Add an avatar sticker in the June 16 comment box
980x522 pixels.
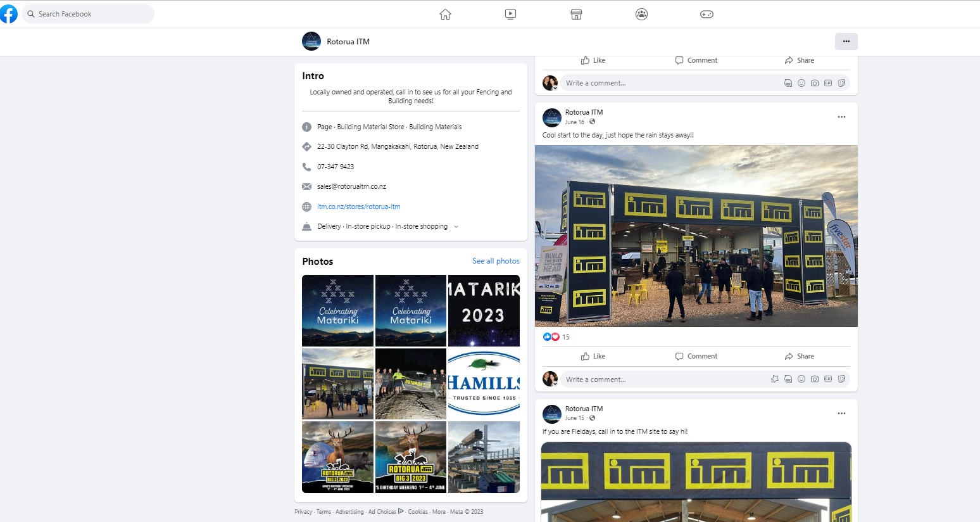click(x=788, y=379)
